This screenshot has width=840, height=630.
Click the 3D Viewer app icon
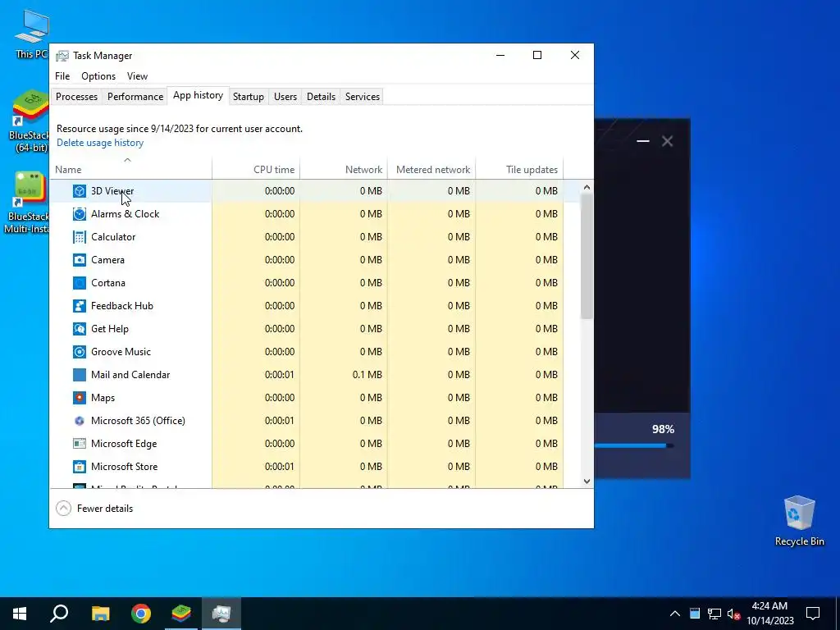(x=80, y=191)
